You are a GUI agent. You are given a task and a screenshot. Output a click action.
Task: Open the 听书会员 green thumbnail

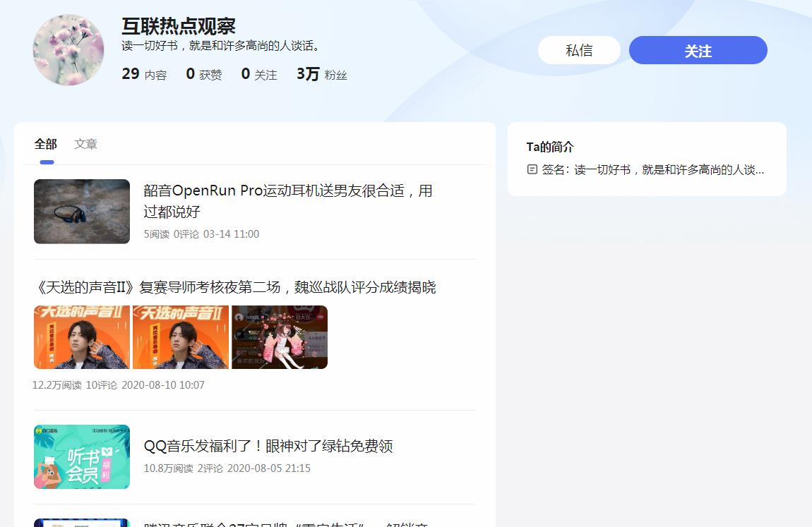(x=82, y=456)
